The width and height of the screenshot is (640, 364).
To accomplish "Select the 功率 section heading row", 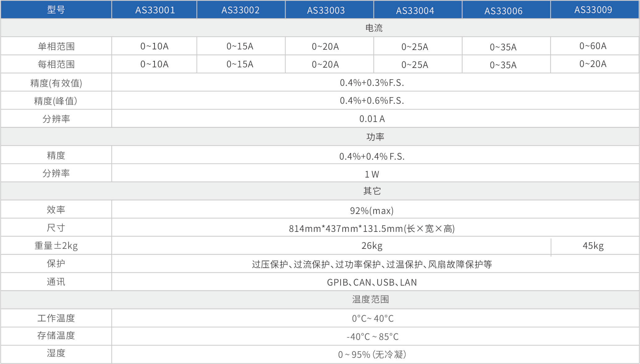I will pos(375,137).
